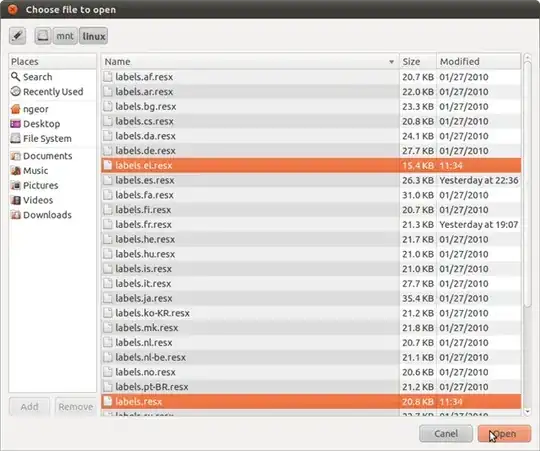The width and height of the screenshot is (540, 451).
Task: Navigate to the mnt path button
Action: (x=65, y=36)
